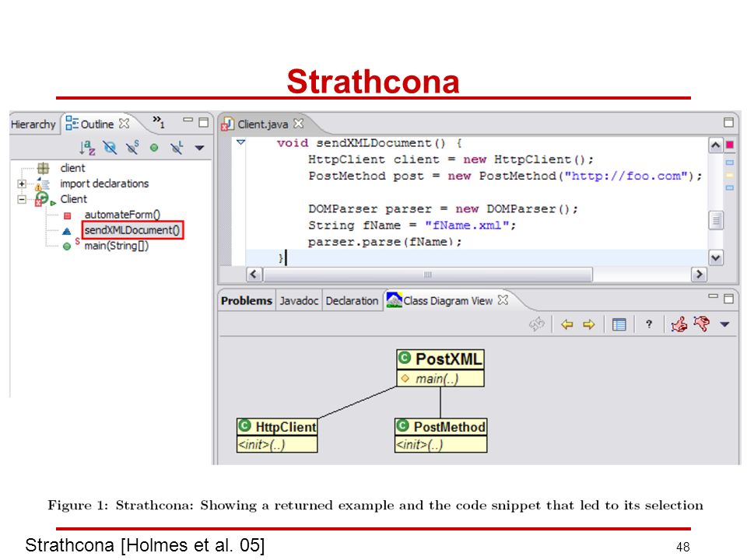
Task: Select the HttpClient class in the diagram
Action: [x=277, y=427]
